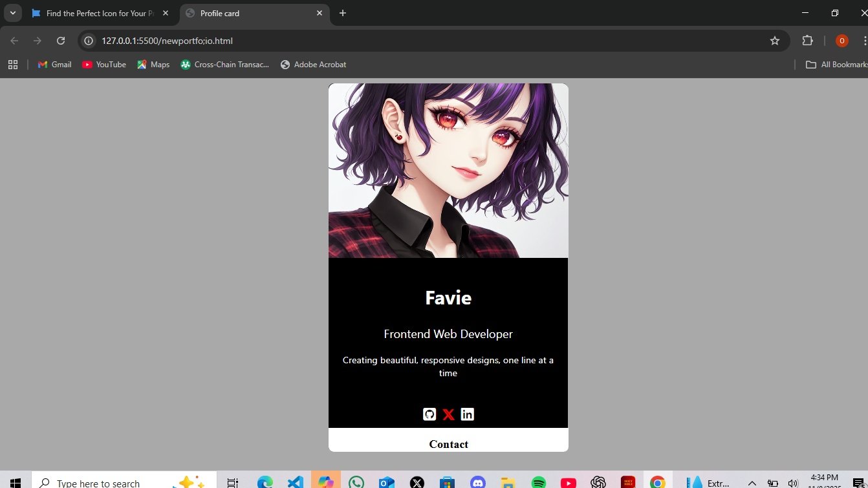Click the profile avatar image
The image size is (868, 488).
(448, 171)
